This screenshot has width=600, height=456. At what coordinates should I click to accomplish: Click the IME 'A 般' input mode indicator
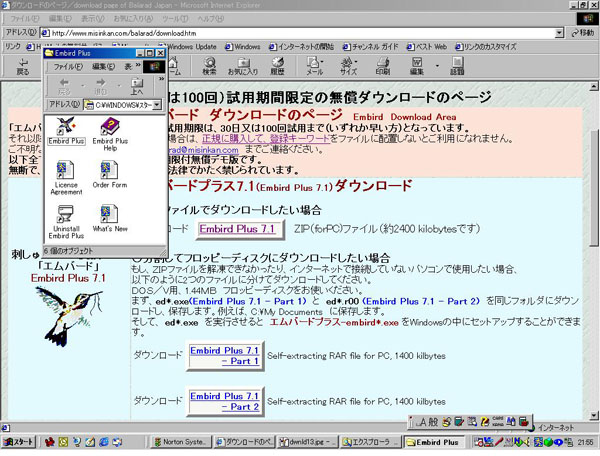(x=427, y=422)
